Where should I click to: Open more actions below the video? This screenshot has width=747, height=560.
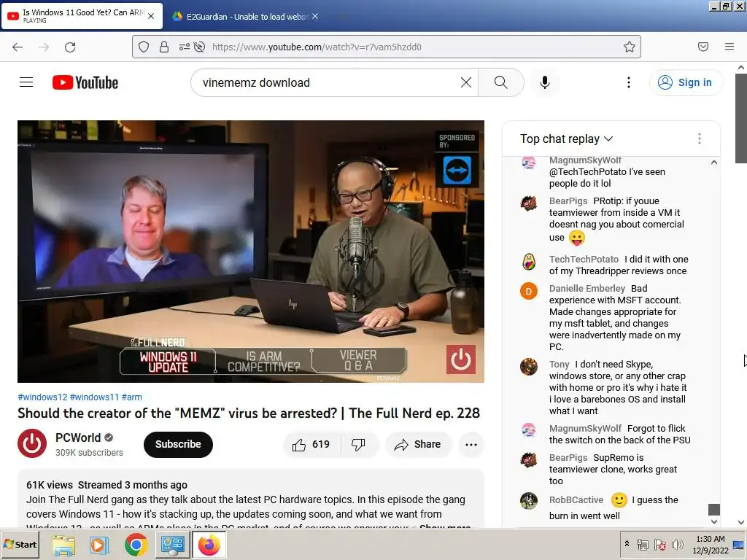tap(471, 444)
